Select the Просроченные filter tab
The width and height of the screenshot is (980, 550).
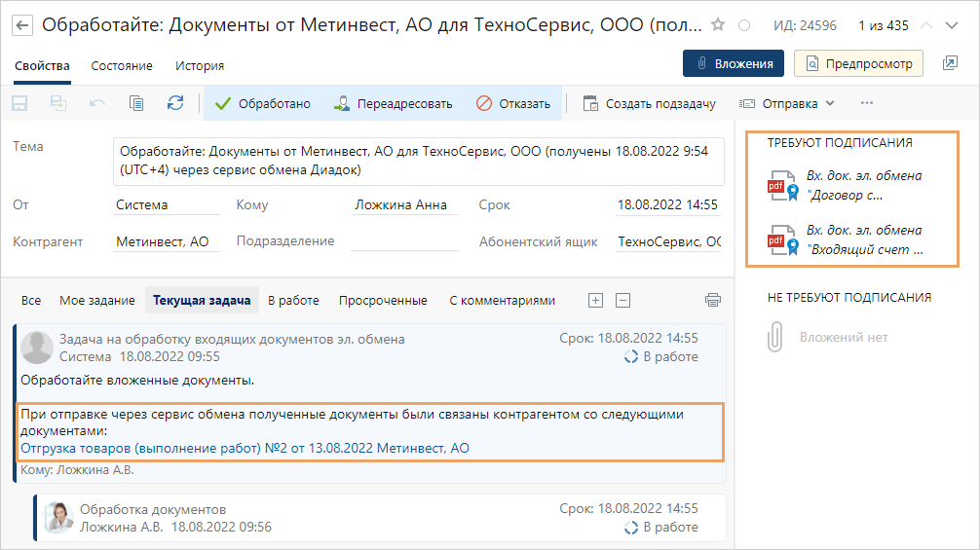pos(383,300)
